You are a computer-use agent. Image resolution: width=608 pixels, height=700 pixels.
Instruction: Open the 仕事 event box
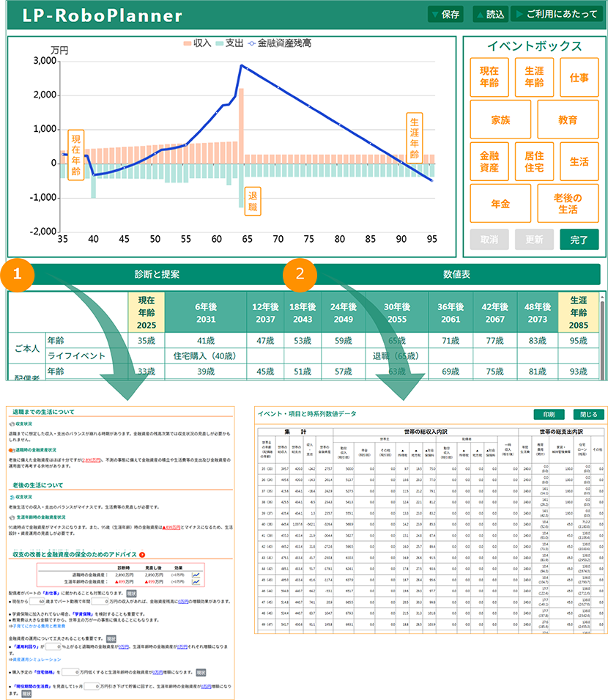(x=579, y=78)
